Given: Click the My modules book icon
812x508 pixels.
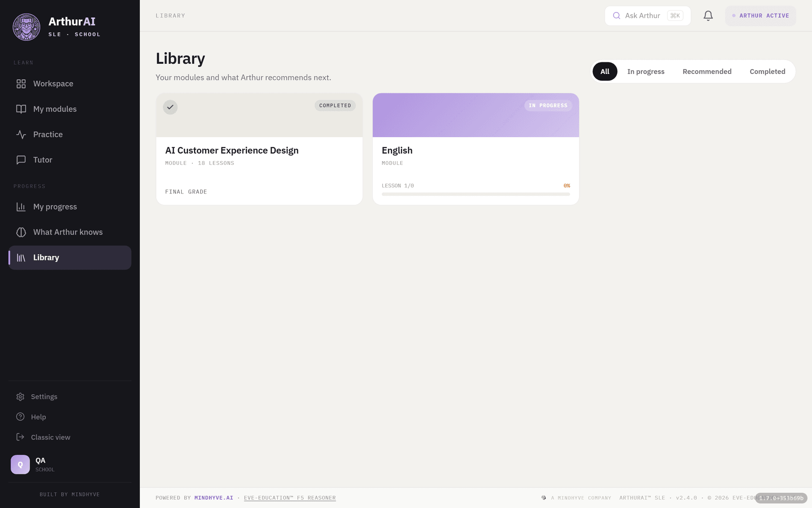Looking at the screenshot, I should pos(21,109).
